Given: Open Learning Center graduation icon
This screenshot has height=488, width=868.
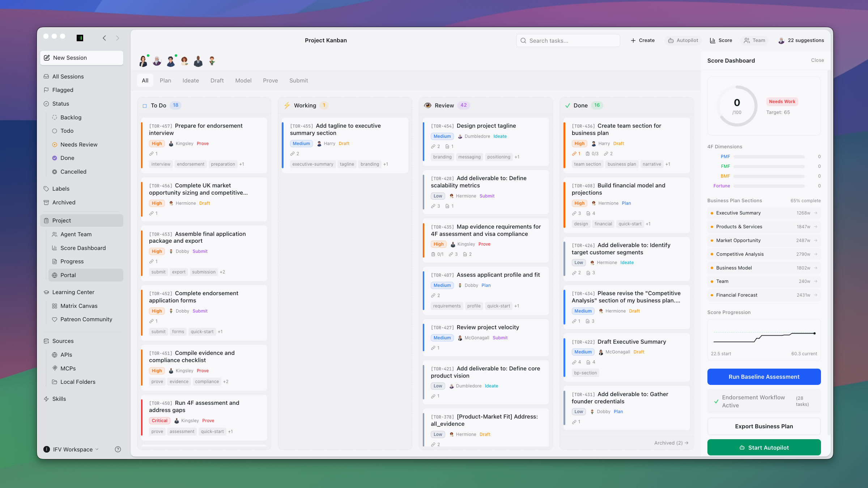Looking at the screenshot, I should pos(46,292).
